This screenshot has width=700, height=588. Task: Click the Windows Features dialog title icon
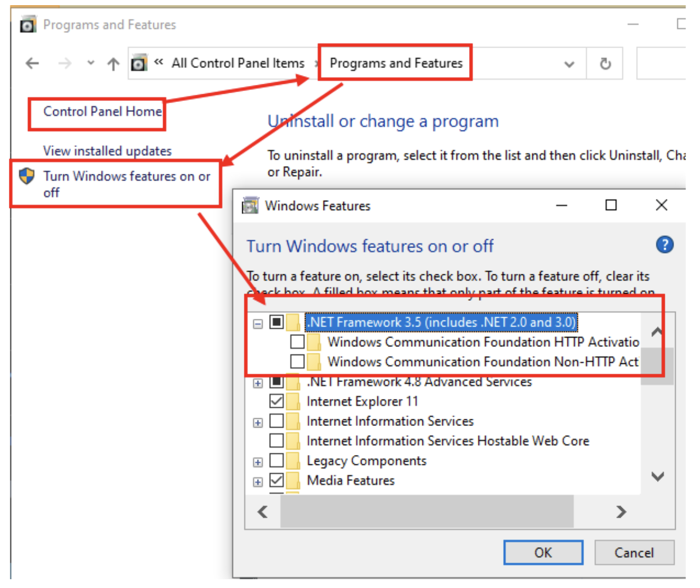point(250,205)
